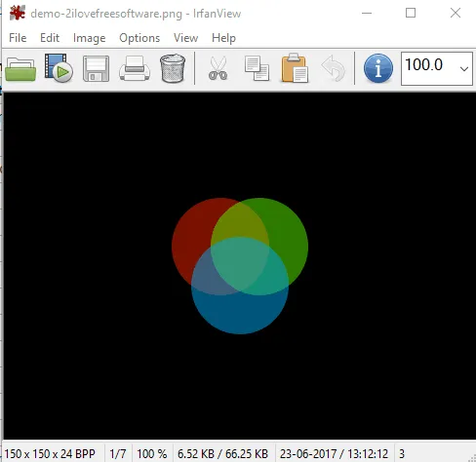Minimize the IrfanView window
Image resolution: width=476 pixels, height=462 pixels.
[x=367, y=14]
